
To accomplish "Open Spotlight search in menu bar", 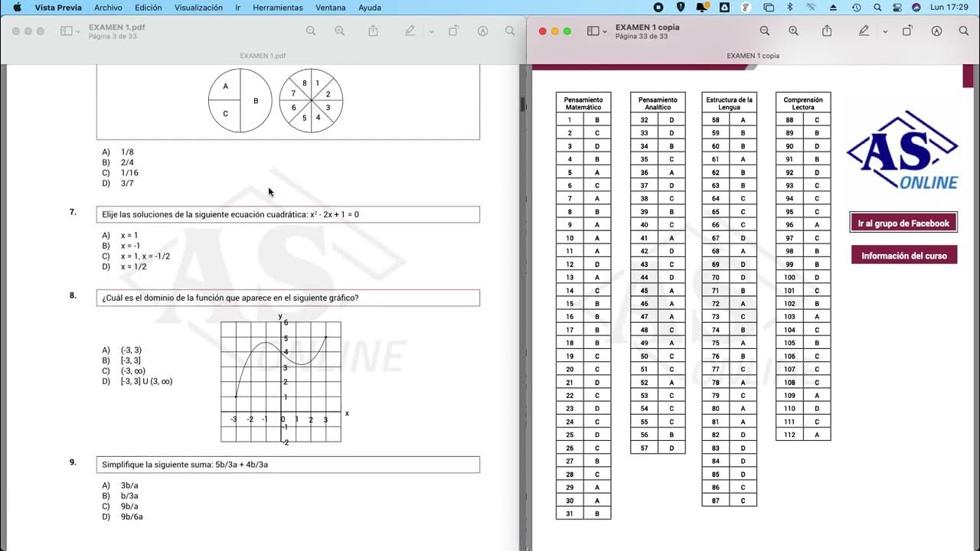I will (x=877, y=8).
